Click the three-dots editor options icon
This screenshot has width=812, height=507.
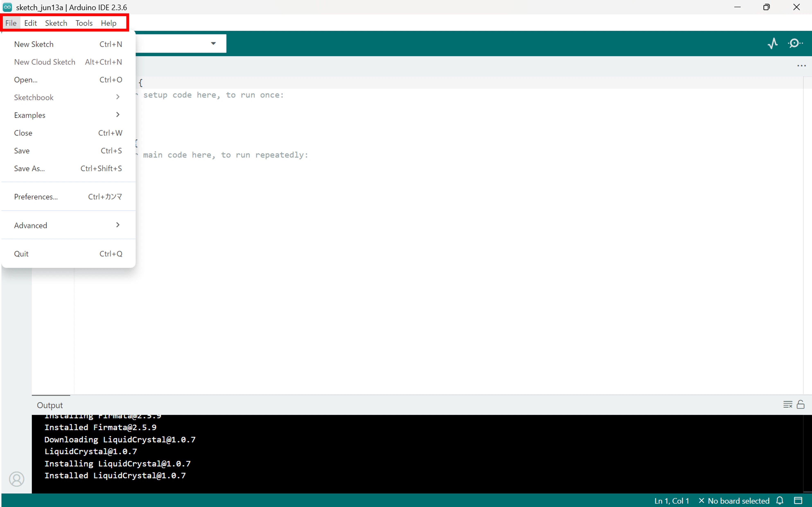801,66
